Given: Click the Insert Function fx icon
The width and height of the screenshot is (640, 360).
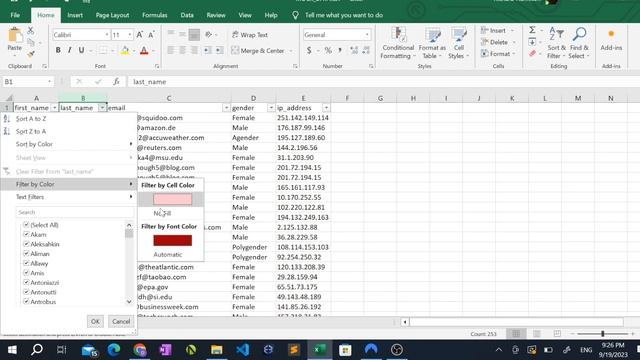Looking at the screenshot, I should (116, 82).
